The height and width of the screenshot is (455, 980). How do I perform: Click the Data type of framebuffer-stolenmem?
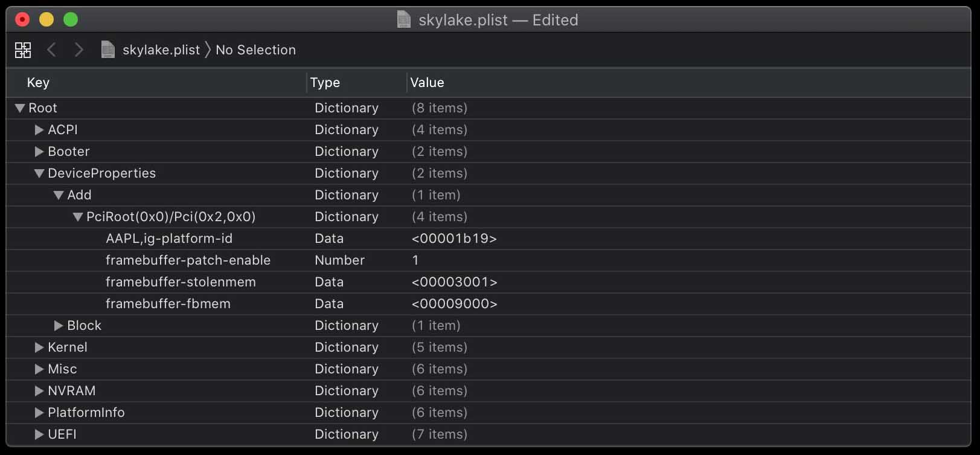pyautogui.click(x=329, y=282)
